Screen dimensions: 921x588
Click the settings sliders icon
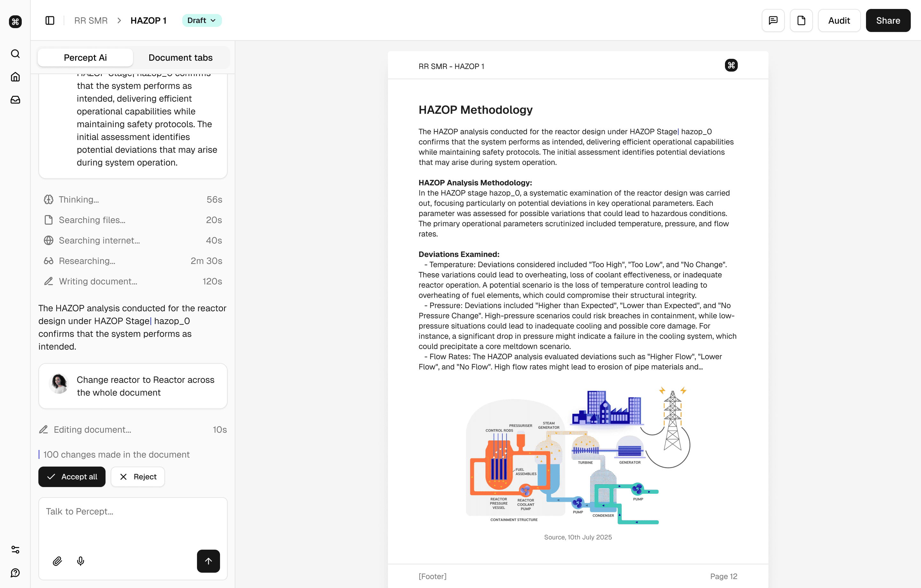15,549
